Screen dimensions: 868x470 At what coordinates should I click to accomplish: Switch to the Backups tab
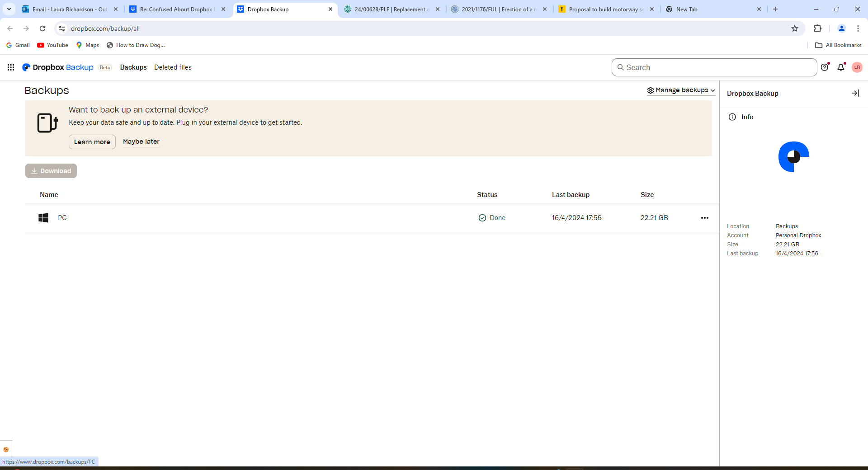(133, 67)
